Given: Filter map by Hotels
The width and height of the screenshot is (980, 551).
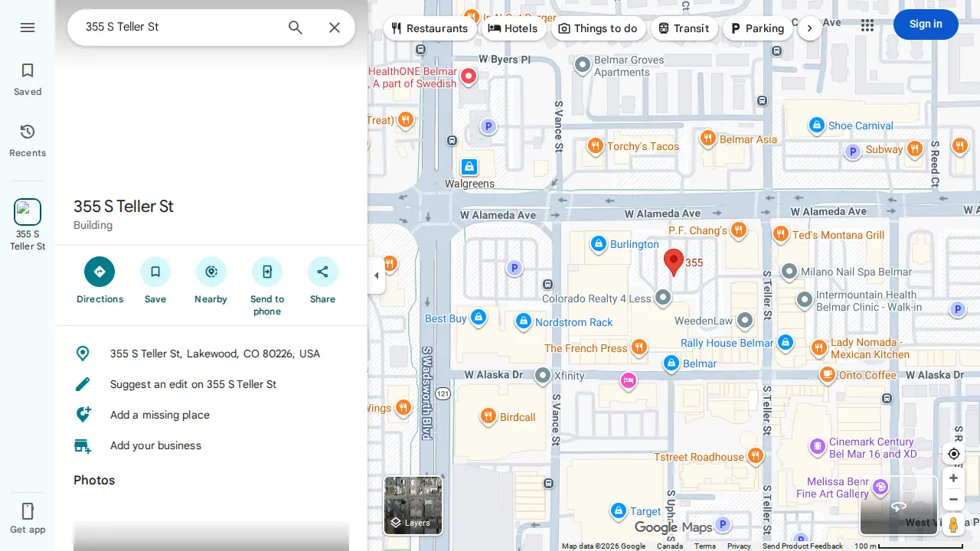Looking at the screenshot, I should [513, 28].
